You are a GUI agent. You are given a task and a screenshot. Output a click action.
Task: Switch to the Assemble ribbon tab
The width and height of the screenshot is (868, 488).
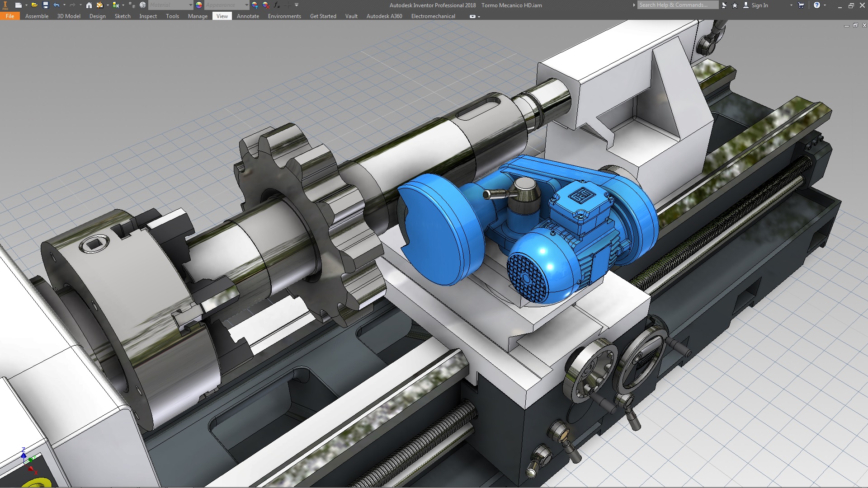pos(37,16)
